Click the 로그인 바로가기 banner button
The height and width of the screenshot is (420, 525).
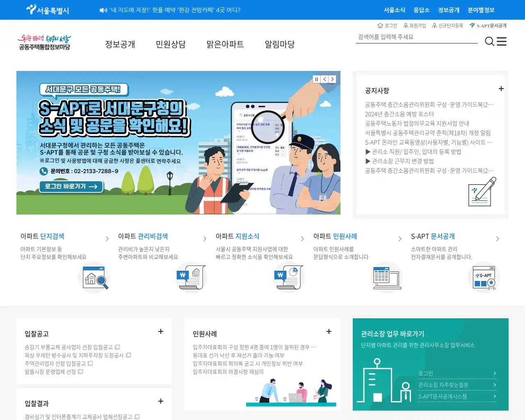click(71, 187)
